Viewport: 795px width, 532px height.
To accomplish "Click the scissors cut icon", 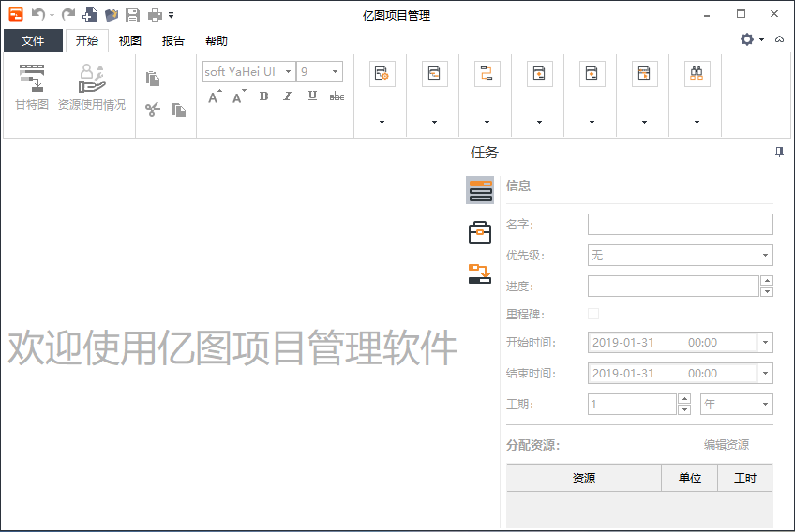I will [152, 110].
